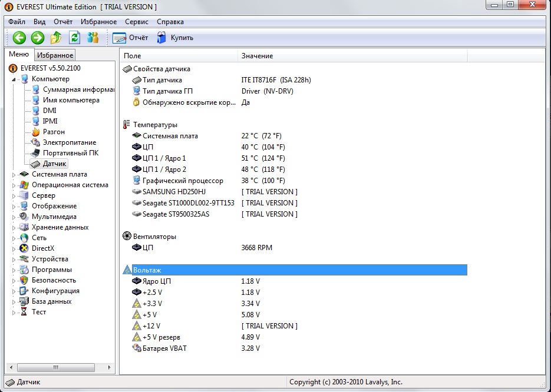Switch to the Меню tab
This screenshot has height=392, width=551.
(x=19, y=54)
